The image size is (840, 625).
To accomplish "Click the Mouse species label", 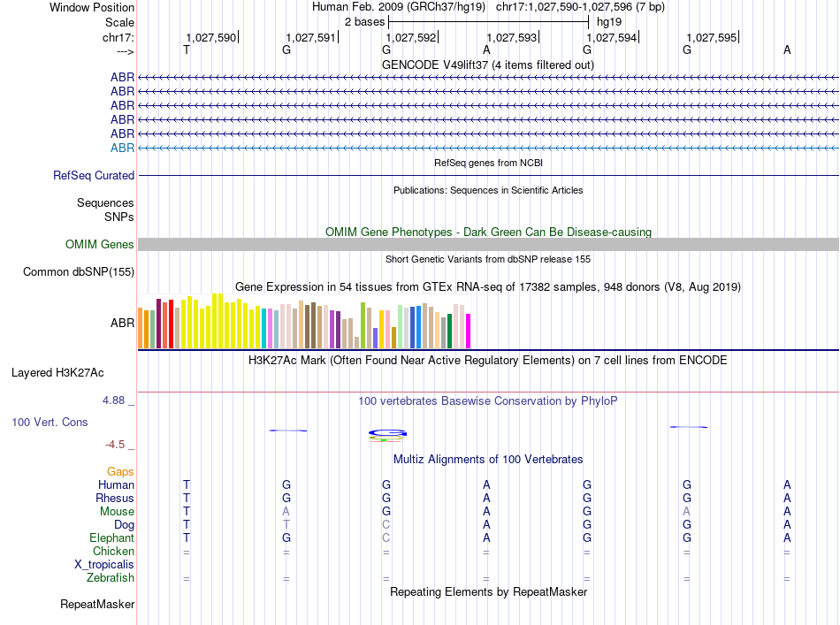I will point(117,512).
